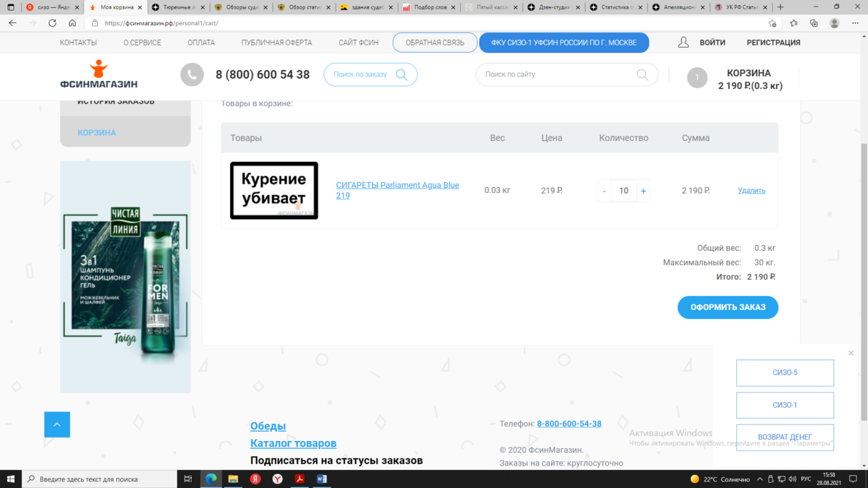The image size is (868, 488).
Task: Click the Чистая Линия shampoo banner
Action: 125,277
